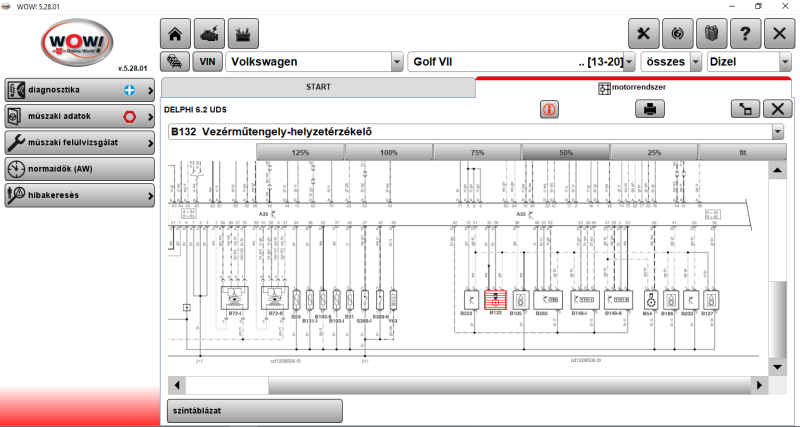Open vehicle selection cars icon
The width and height of the screenshot is (800, 427).
175,62
